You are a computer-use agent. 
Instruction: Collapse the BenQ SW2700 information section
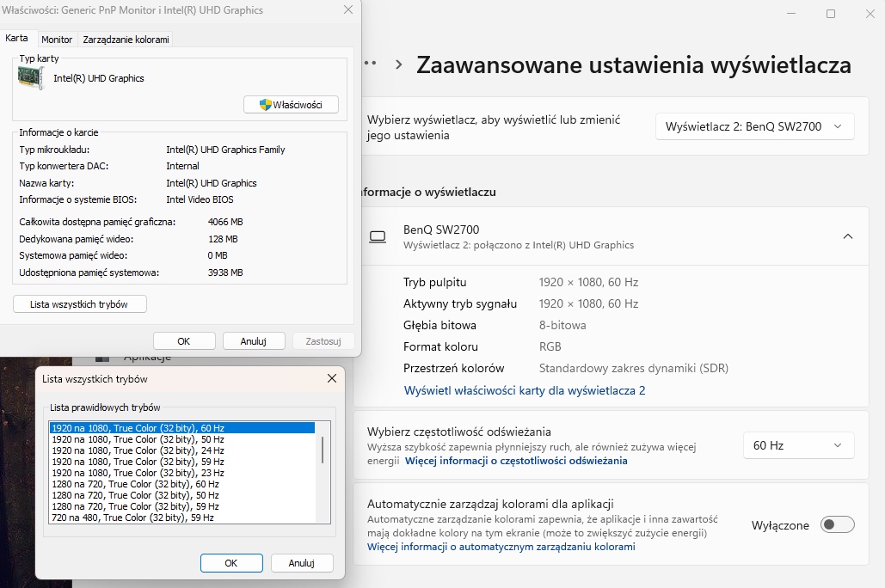847,236
